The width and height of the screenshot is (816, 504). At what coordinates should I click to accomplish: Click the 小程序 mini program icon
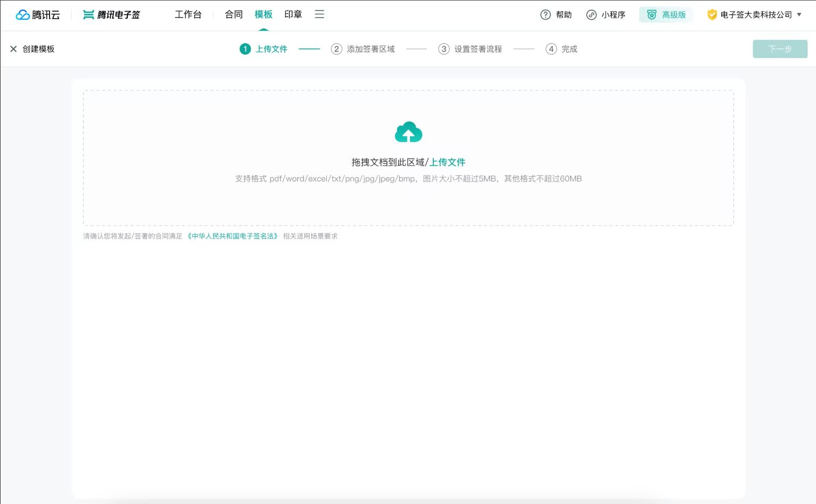[591, 14]
